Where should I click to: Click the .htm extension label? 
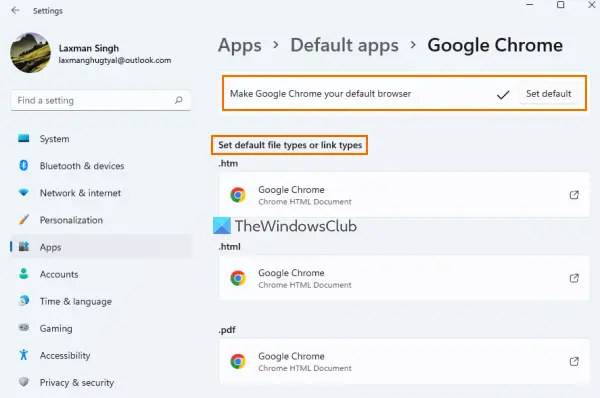click(228, 163)
